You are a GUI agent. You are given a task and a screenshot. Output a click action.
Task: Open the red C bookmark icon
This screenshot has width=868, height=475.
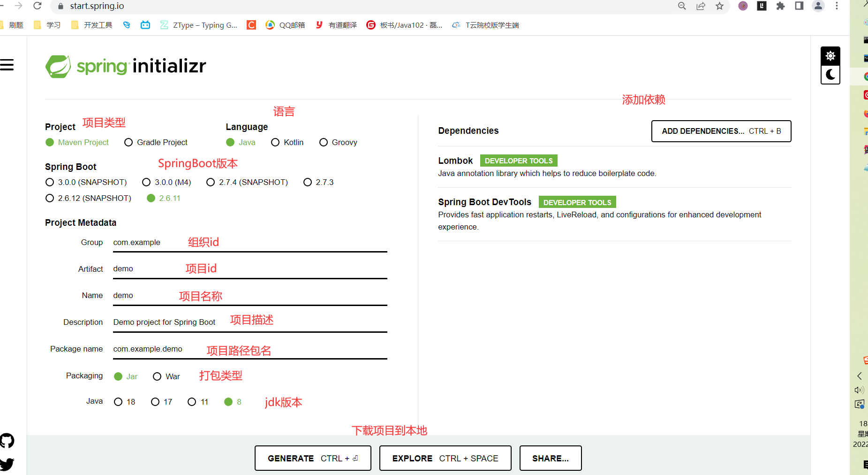pyautogui.click(x=251, y=25)
